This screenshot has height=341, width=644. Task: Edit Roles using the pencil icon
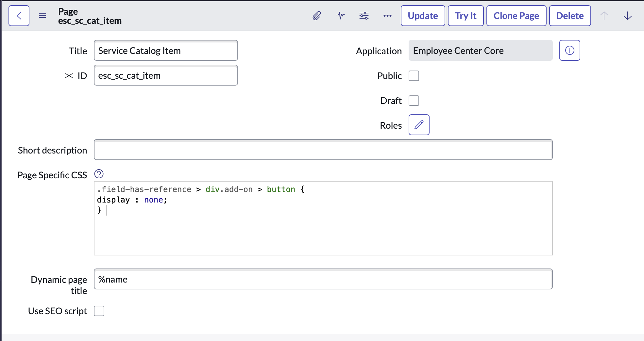coord(418,125)
